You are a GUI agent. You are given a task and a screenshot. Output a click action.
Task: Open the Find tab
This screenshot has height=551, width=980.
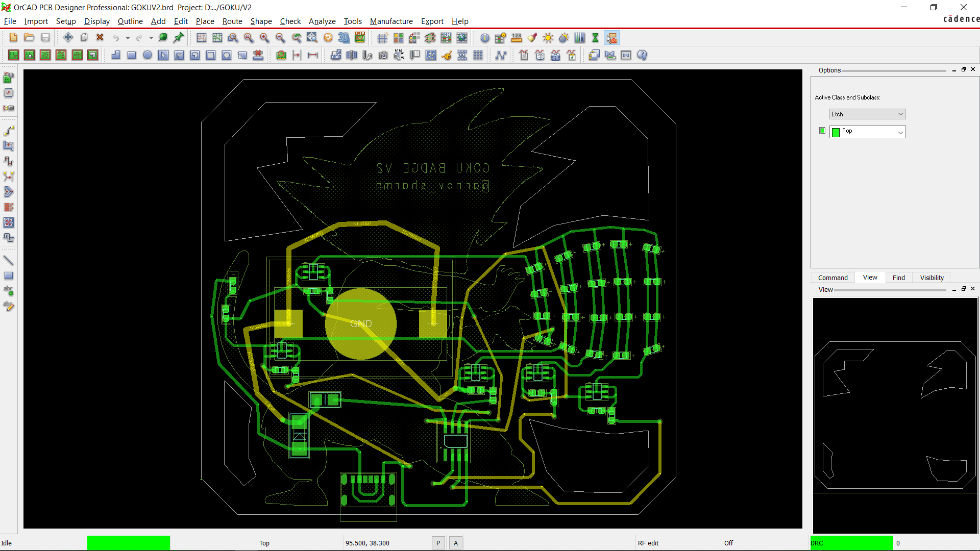tap(898, 278)
